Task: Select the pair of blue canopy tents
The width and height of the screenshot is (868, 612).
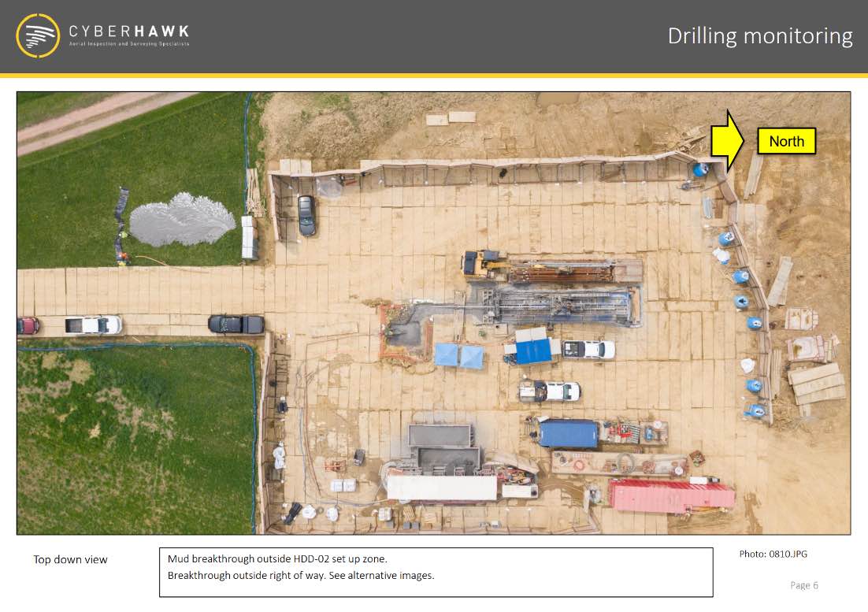Action: 459,355
